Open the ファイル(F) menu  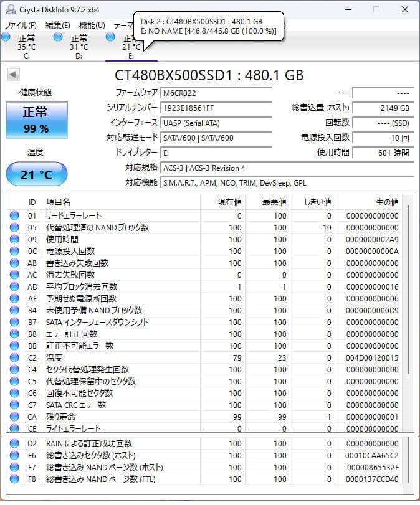point(21,25)
